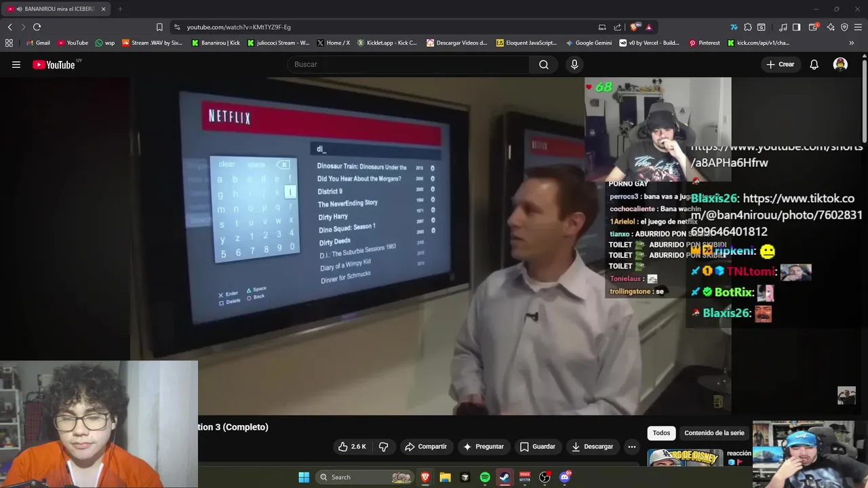The height and width of the screenshot is (488, 868).
Task: Open the YouTube account avatar menu
Action: pyautogui.click(x=840, y=64)
